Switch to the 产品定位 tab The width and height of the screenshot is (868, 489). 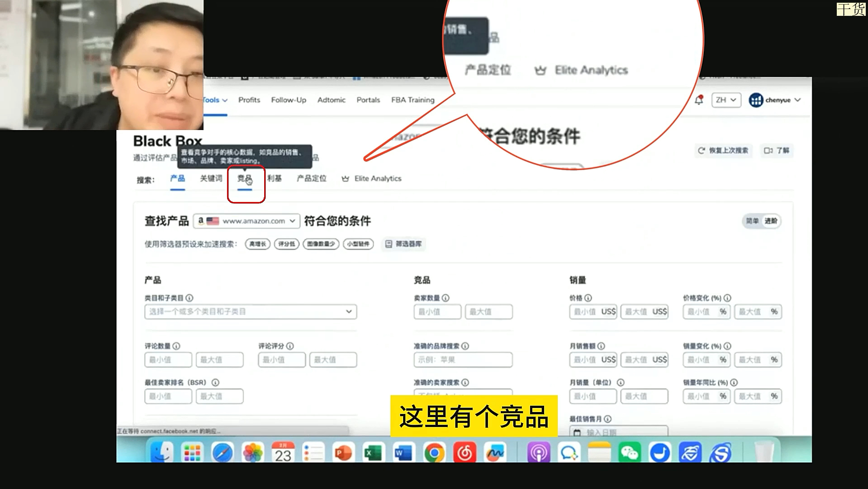[x=312, y=179]
